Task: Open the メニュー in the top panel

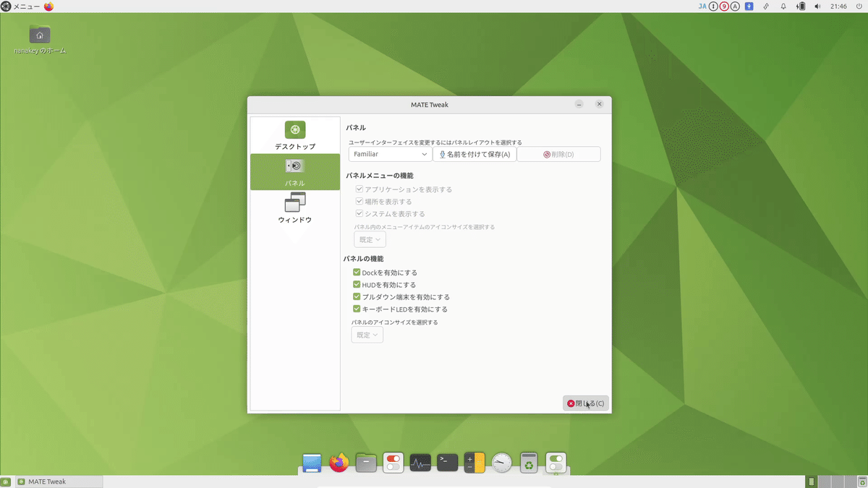Action: tap(20, 7)
